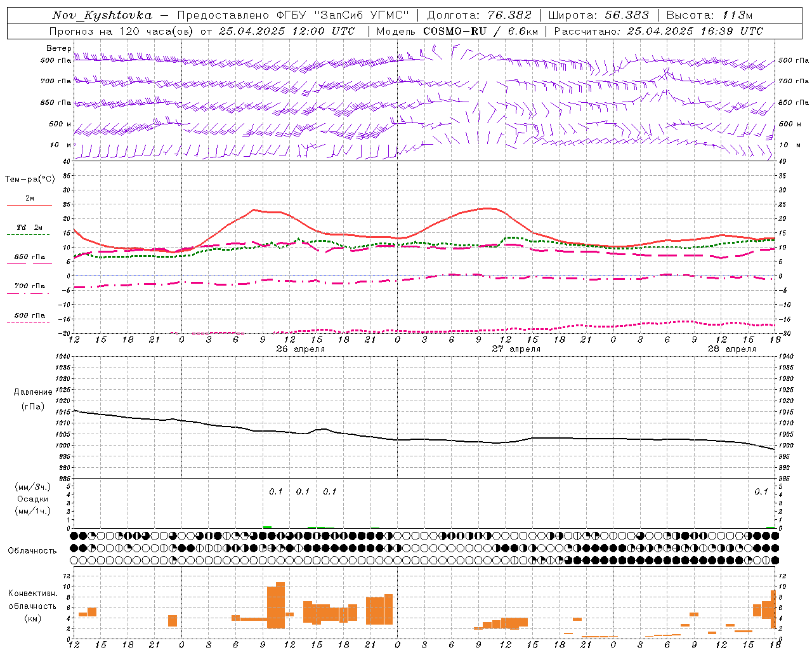812x650 pixels.
Task: Click the Модель COSMO-RU / 6.6км label
Action: (x=457, y=31)
